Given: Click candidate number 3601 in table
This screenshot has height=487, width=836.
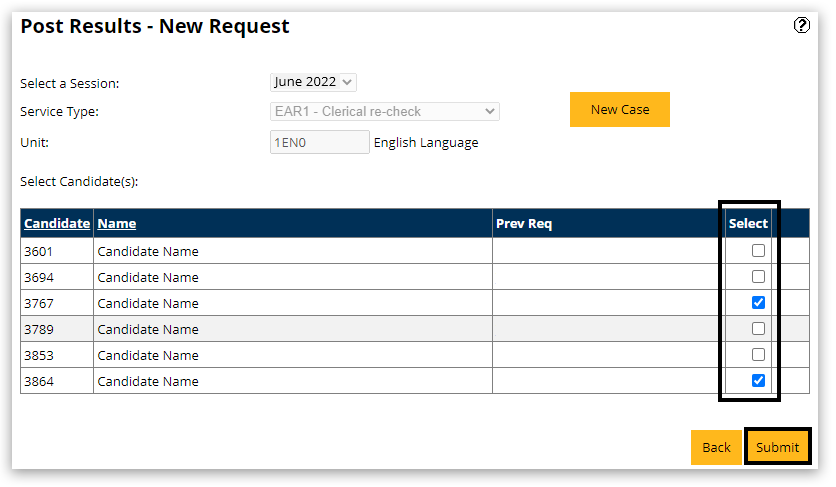Looking at the screenshot, I should [39, 251].
